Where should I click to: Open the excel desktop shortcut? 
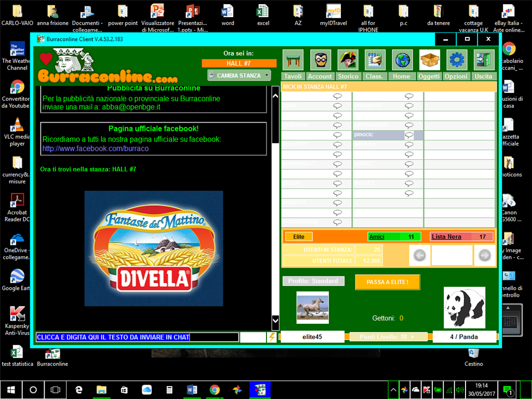(x=263, y=16)
